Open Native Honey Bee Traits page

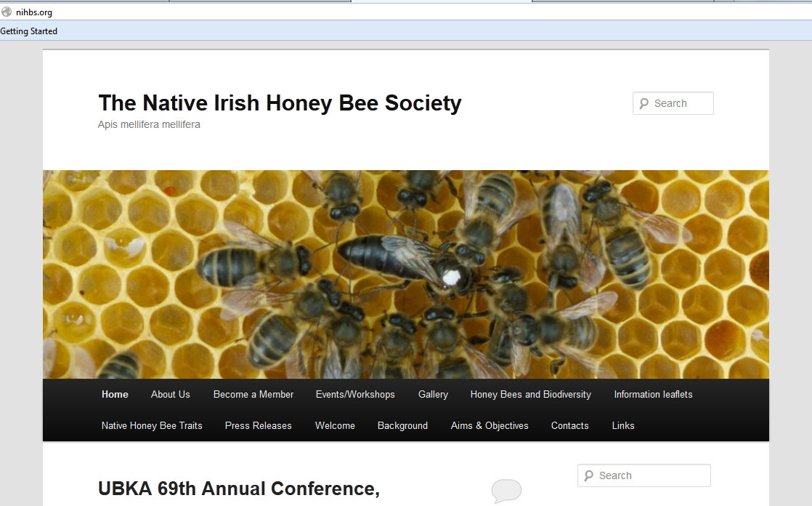152,425
